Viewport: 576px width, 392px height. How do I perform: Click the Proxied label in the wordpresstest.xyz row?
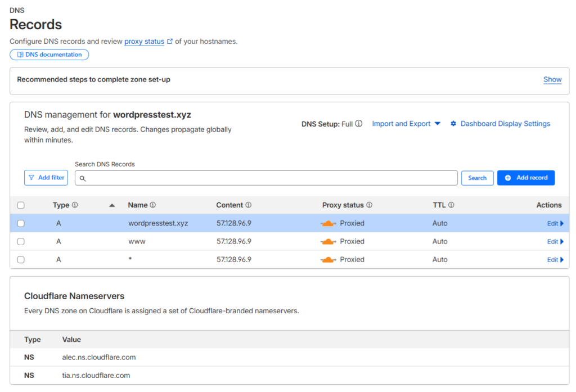coord(352,223)
